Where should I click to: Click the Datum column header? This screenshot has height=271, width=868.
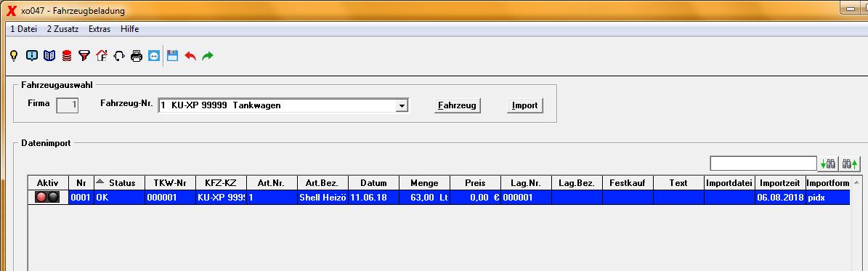pyautogui.click(x=373, y=182)
